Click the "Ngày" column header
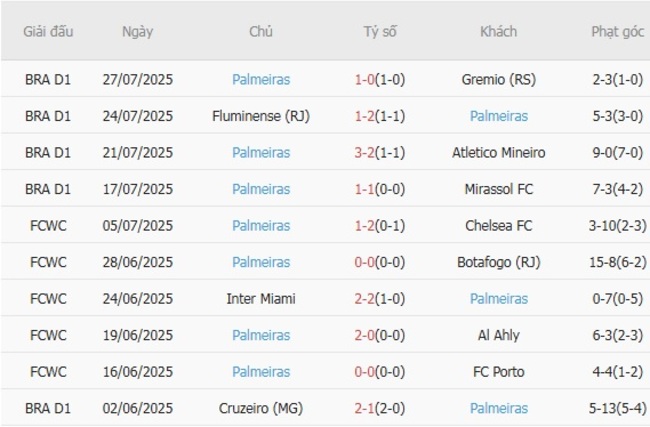The image size is (650, 427). pyautogui.click(x=137, y=31)
